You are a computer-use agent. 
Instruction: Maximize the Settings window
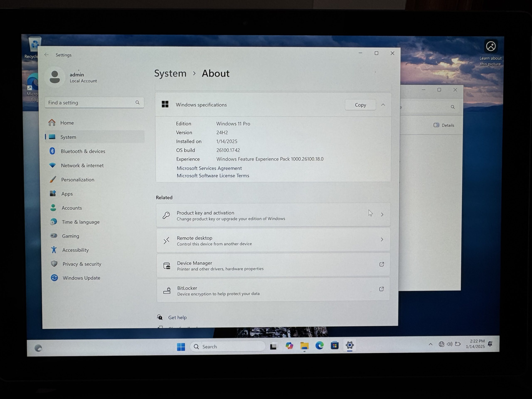(376, 53)
